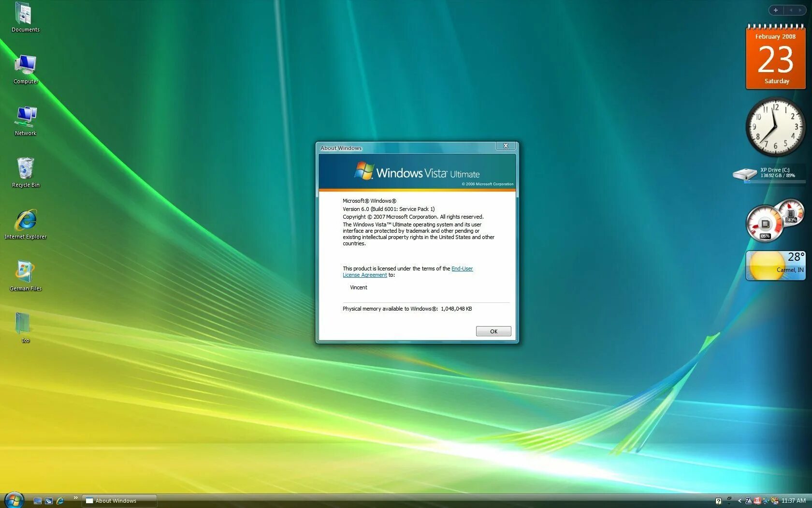The width and height of the screenshot is (812, 508).
Task: Open the End-User License Agreement link
Action: coord(461,269)
